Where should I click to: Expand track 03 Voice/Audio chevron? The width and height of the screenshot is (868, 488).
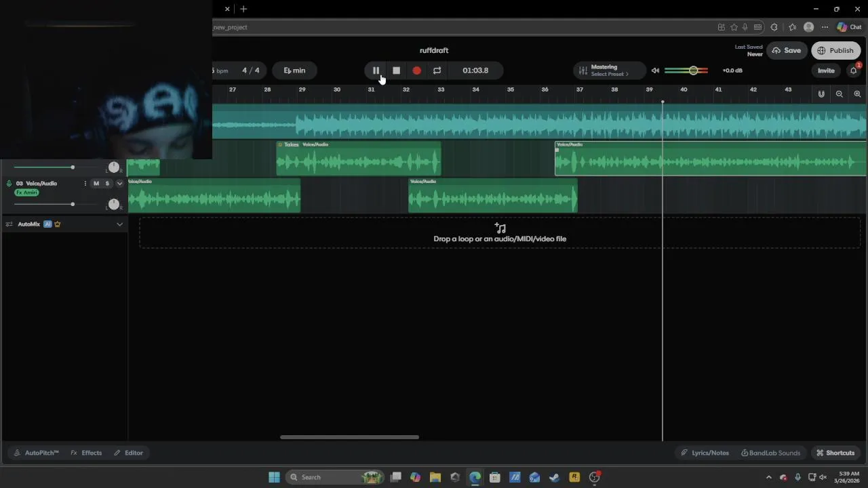119,184
